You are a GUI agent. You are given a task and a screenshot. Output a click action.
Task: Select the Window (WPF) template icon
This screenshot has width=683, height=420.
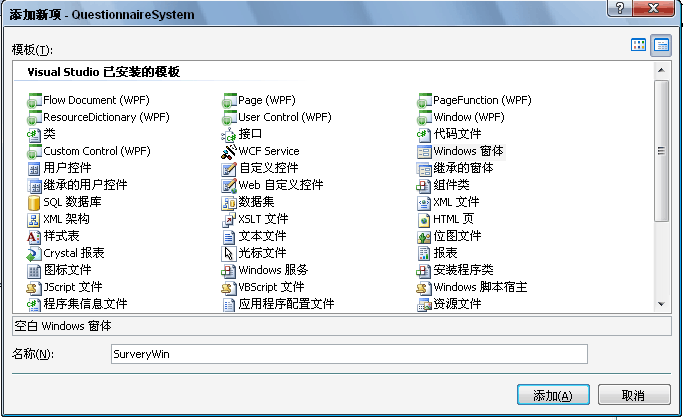click(424, 118)
